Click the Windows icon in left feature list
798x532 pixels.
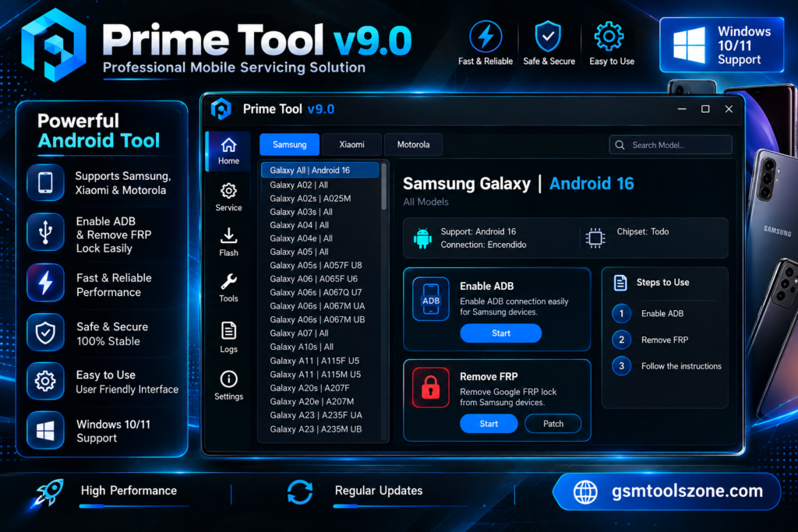[46, 430]
